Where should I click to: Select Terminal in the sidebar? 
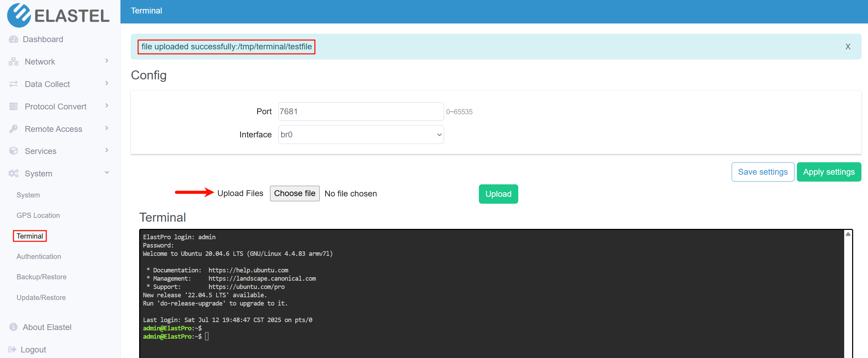(30, 236)
